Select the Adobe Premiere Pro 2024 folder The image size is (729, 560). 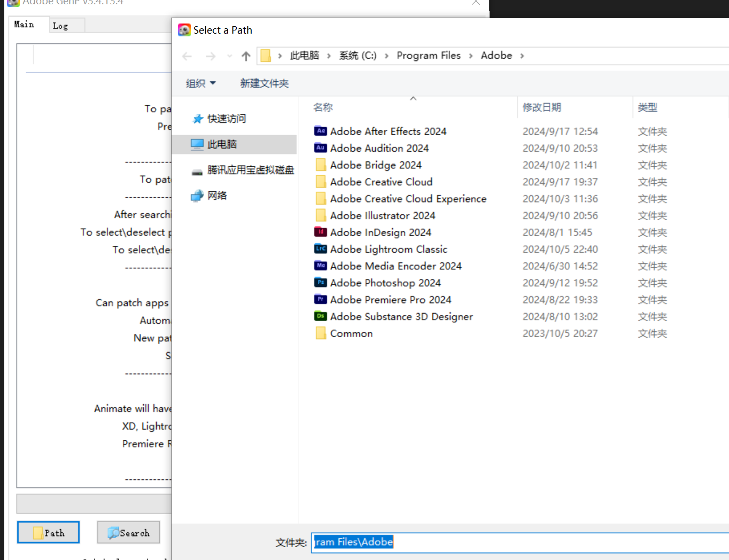390,300
